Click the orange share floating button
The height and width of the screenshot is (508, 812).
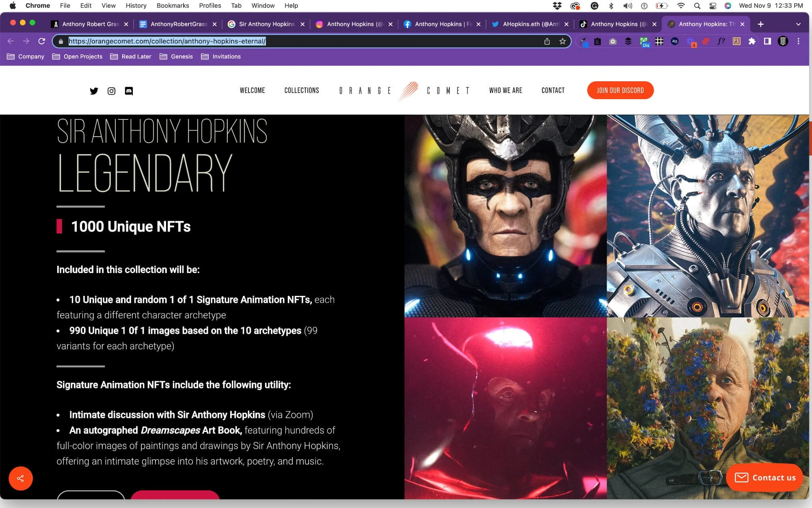coord(21,478)
